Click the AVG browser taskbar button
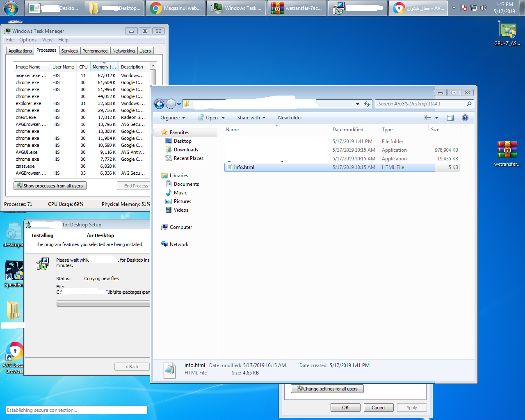Viewport: 525px width, 420px height. coord(418,8)
